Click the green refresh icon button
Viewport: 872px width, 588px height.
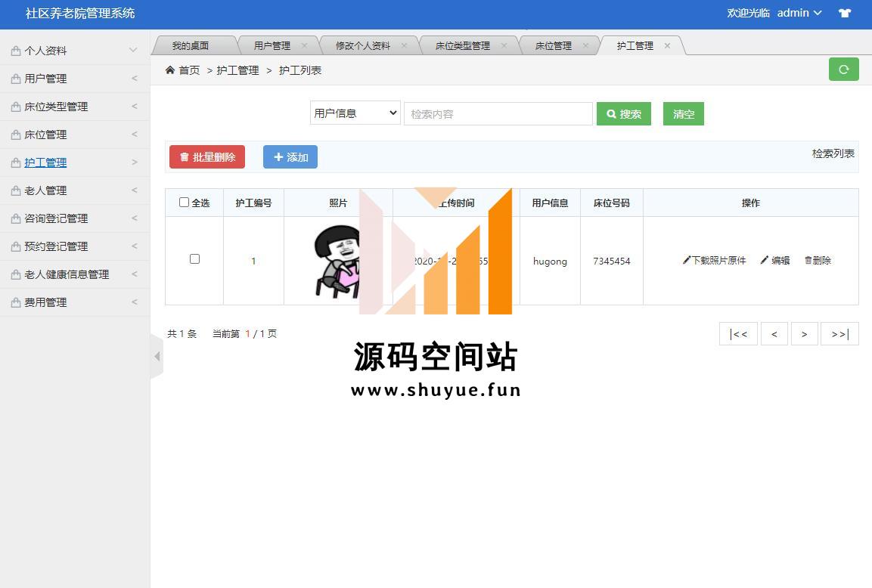[x=843, y=70]
